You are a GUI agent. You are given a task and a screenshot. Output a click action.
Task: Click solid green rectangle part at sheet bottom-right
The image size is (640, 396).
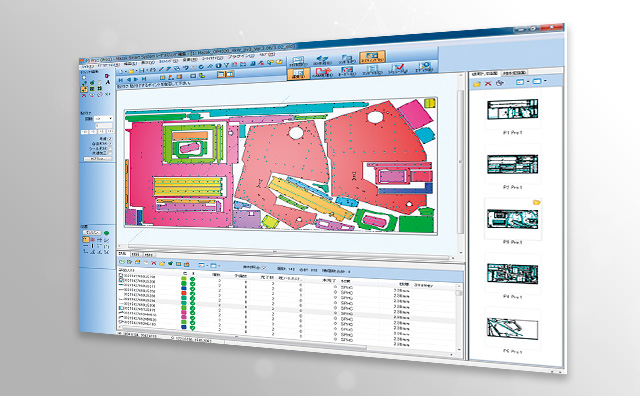416,224
